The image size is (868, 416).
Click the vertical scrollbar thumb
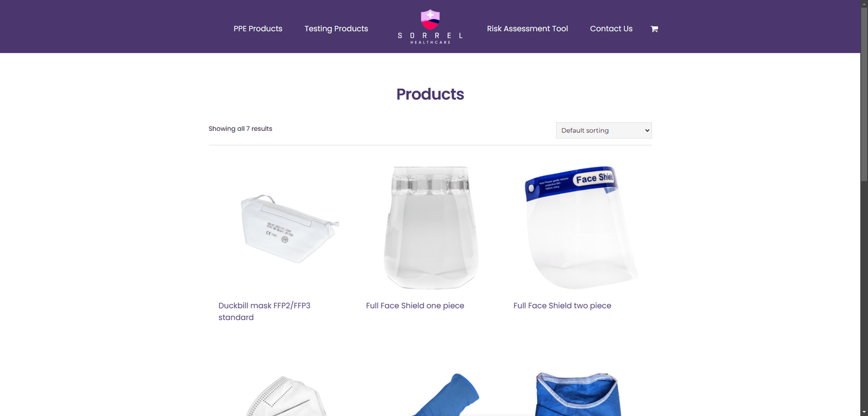[x=864, y=94]
